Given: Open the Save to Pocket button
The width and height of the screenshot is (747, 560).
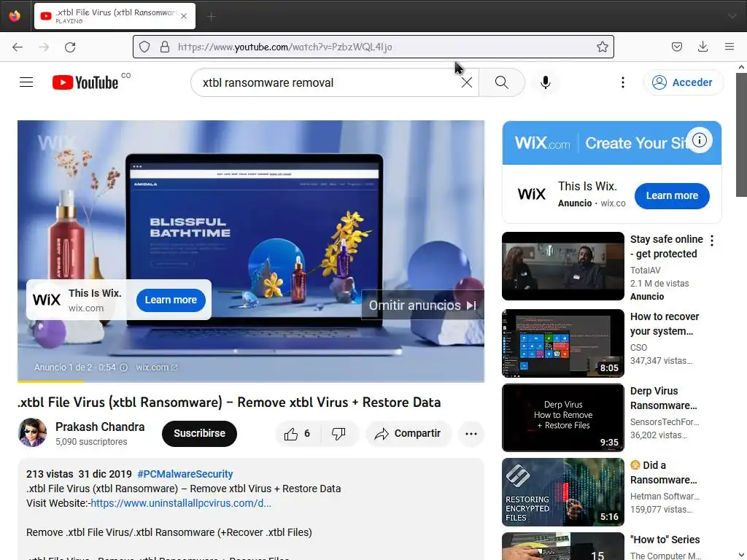Looking at the screenshot, I should pos(676,47).
